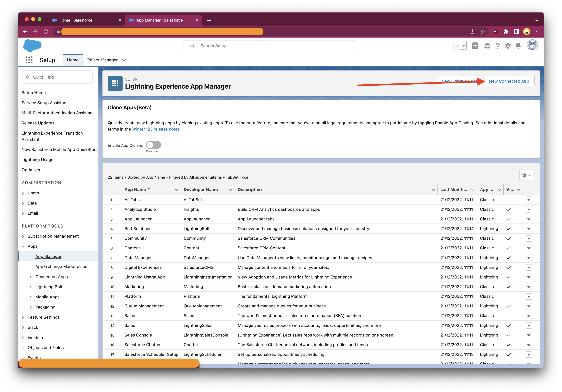Open Lightning Usage sidebar link

pos(37,160)
